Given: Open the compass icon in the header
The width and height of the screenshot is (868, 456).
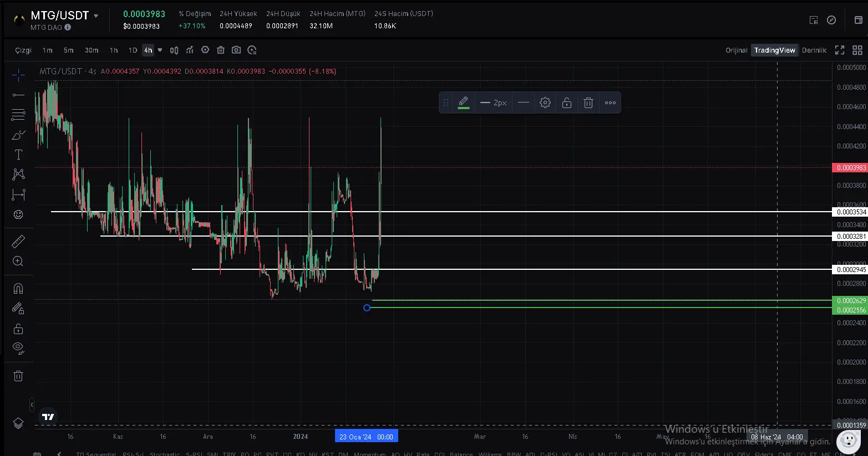Looking at the screenshot, I should [831, 20].
